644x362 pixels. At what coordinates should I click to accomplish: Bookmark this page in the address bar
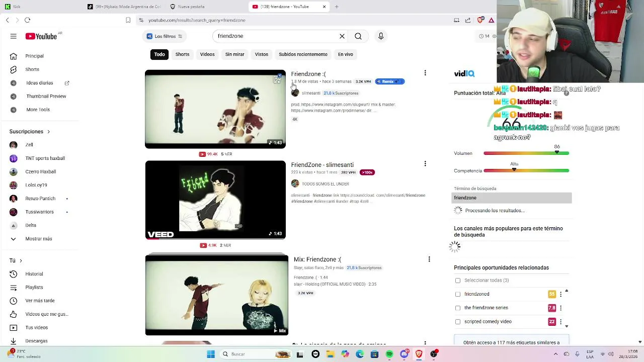[128, 20]
